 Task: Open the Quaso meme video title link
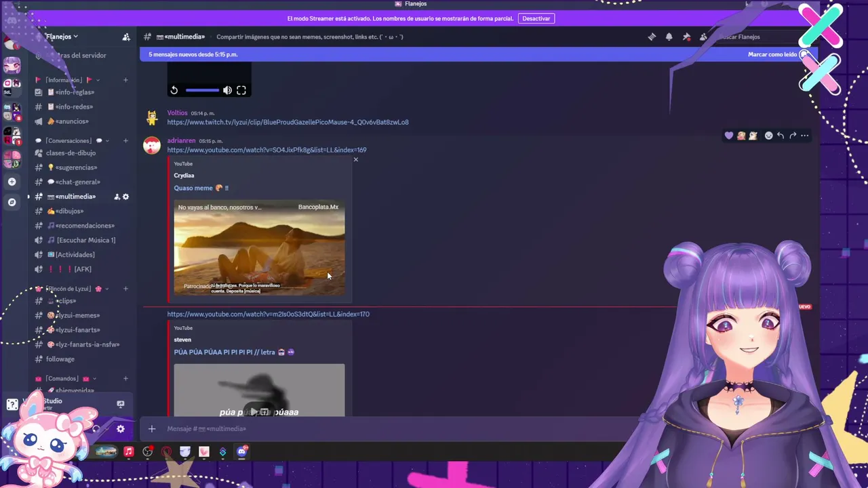click(x=201, y=188)
